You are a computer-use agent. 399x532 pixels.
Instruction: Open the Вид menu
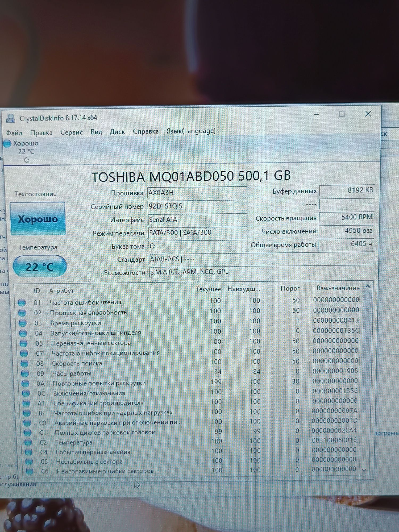(x=96, y=132)
